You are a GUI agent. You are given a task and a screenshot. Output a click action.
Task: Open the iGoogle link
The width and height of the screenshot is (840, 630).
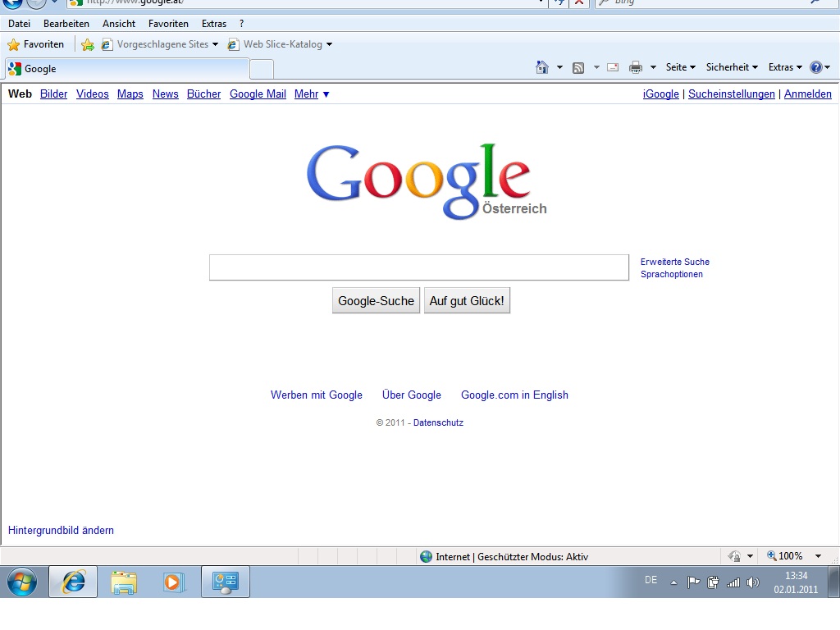pos(660,94)
